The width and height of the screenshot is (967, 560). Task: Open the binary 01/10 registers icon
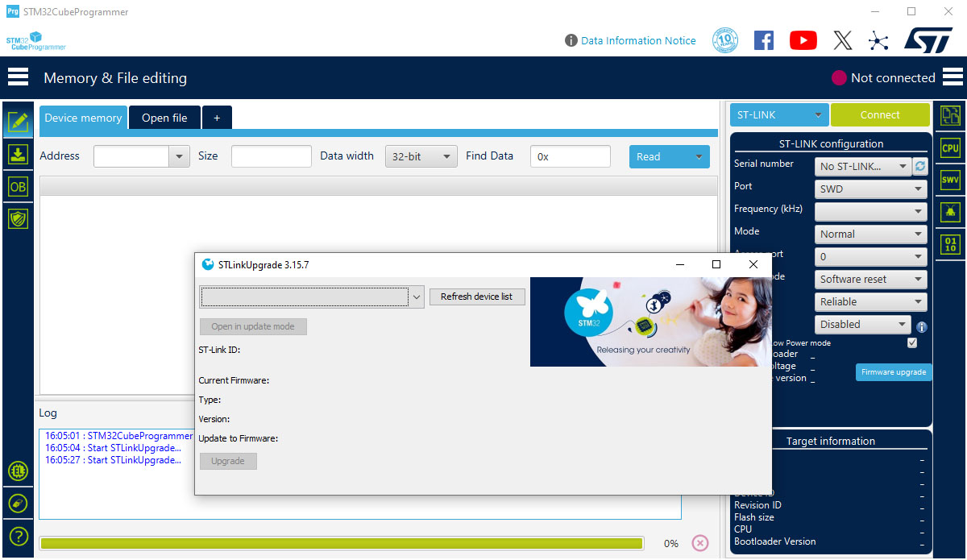pyautogui.click(x=951, y=244)
